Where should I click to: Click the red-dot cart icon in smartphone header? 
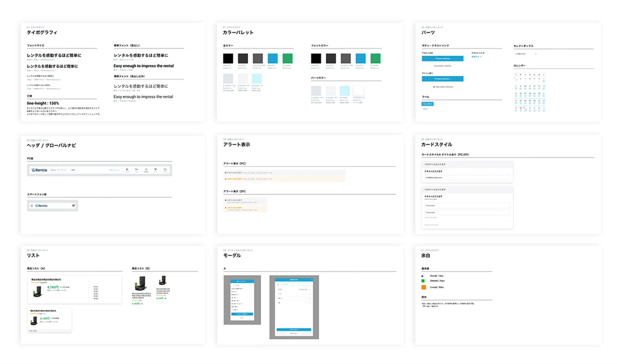[73, 206]
